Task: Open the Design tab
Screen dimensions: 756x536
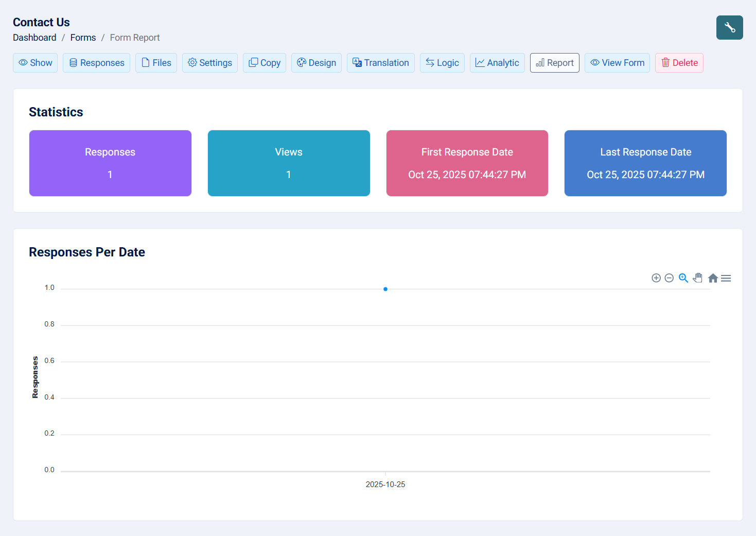Action: coord(316,63)
